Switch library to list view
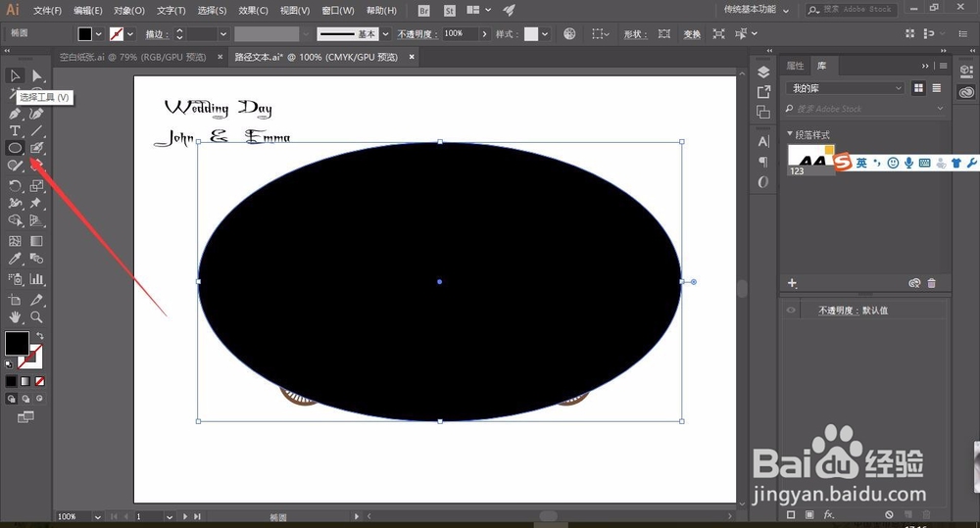 tap(936, 88)
